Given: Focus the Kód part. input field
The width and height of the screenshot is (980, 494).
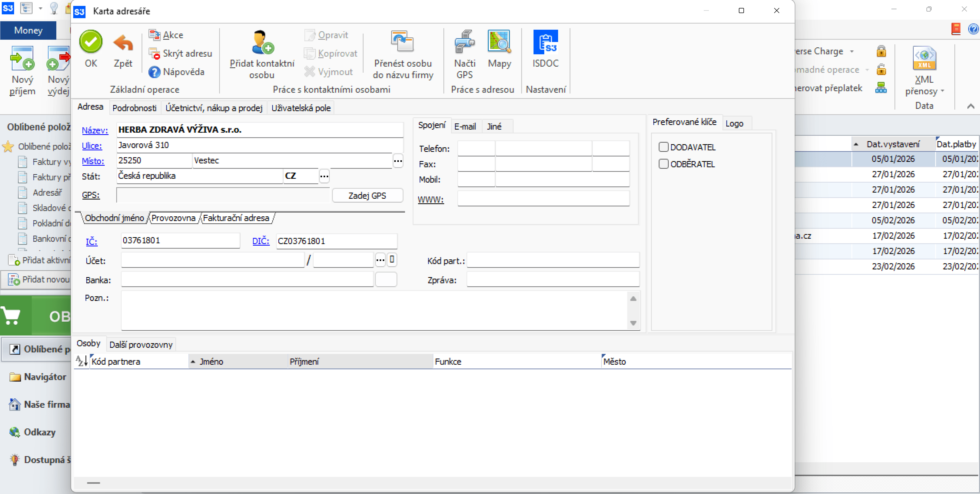Looking at the screenshot, I should tap(553, 260).
